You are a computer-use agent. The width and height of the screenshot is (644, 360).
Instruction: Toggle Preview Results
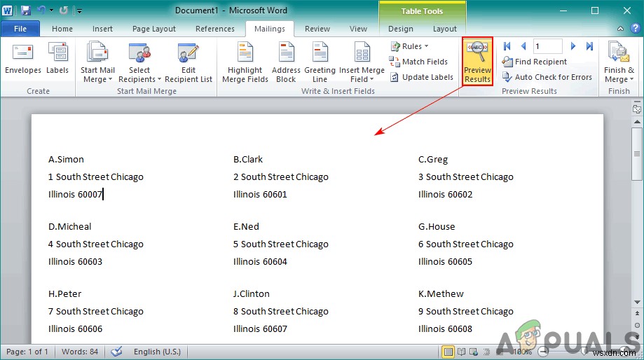[477, 62]
